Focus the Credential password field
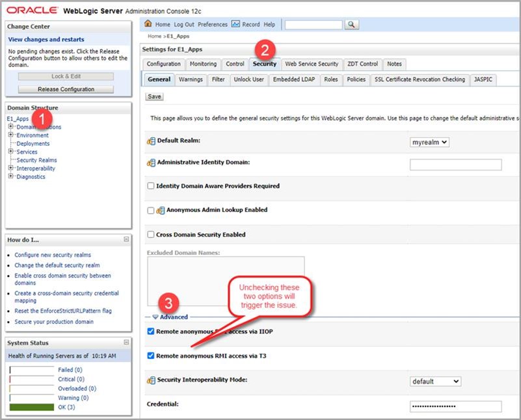521x420 pixels. [x=455, y=406]
